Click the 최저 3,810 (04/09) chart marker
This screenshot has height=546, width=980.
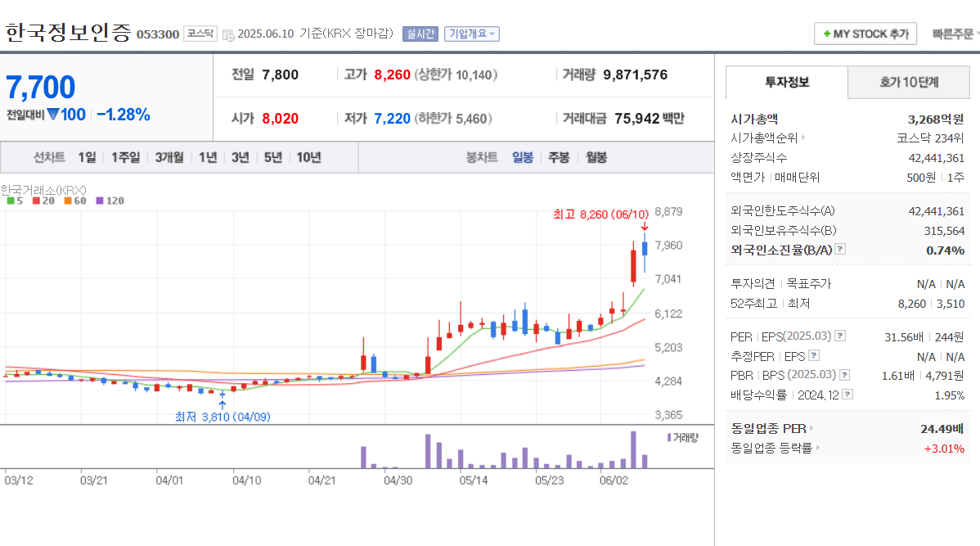[x=223, y=417]
